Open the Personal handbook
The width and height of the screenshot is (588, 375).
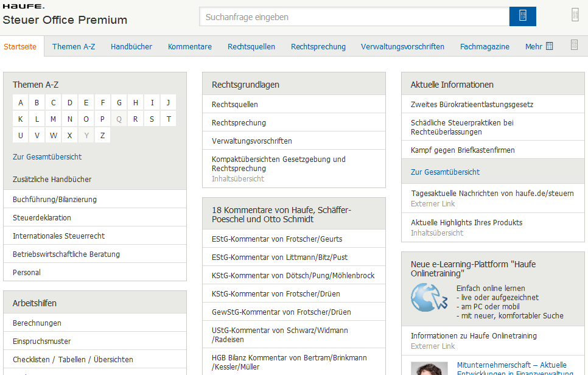click(x=95, y=272)
